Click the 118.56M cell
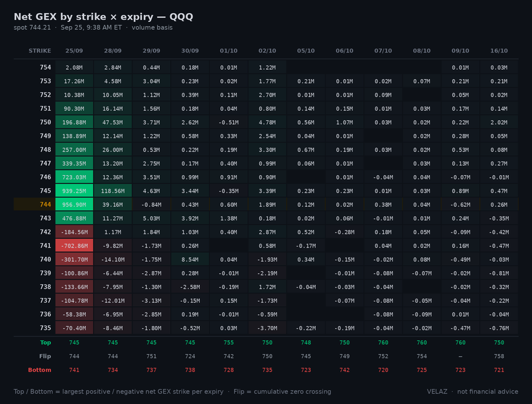Screen dimensions: 532x404 tap(113, 191)
